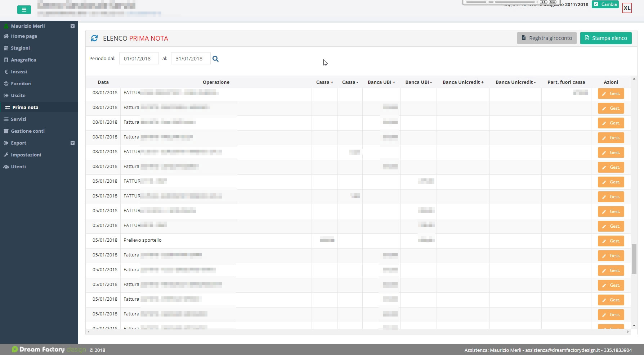This screenshot has height=355, width=644.
Task: Click the horizontal scrollbar right arrow
Action: (628, 332)
